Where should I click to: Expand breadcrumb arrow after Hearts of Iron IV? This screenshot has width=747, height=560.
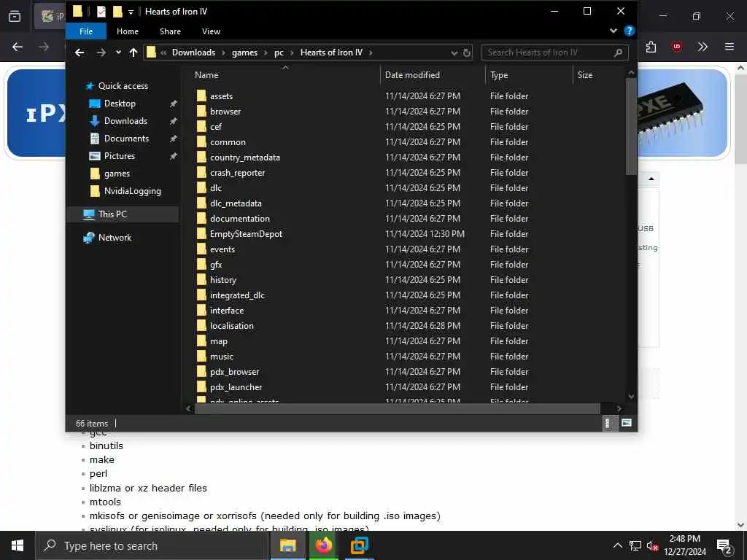(x=371, y=52)
